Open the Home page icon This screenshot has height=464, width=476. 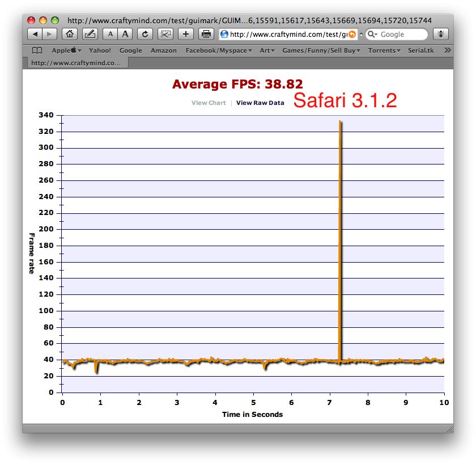(x=70, y=35)
